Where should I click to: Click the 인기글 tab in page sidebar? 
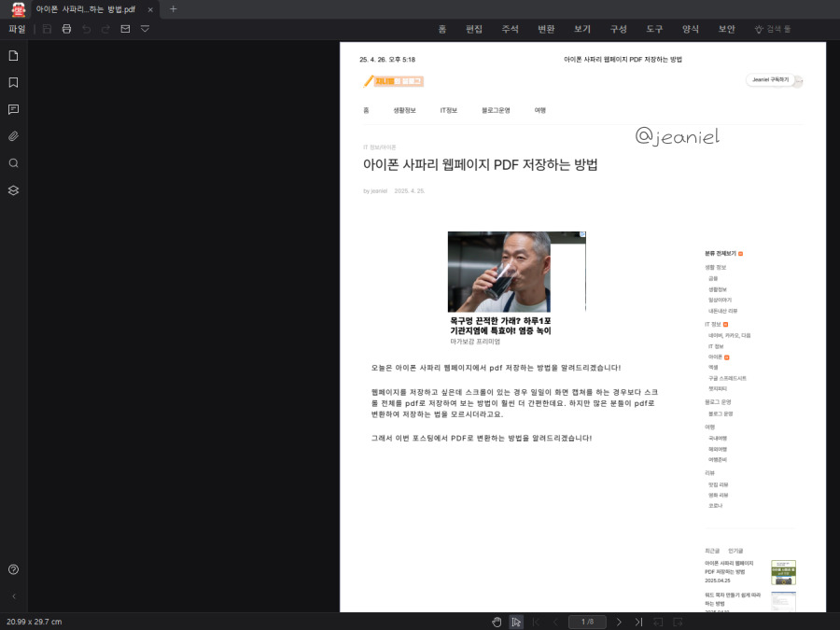click(735, 551)
